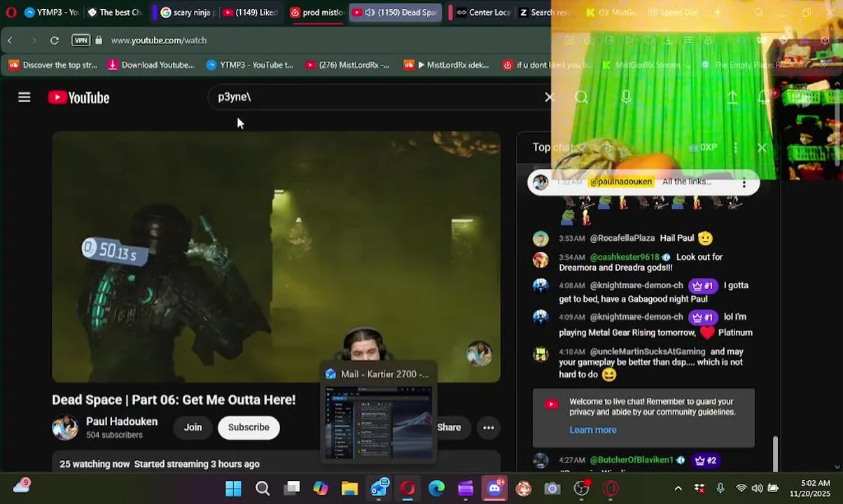Open Paul Hadouken channel avatar
This screenshot has width=843, height=504.
65,427
